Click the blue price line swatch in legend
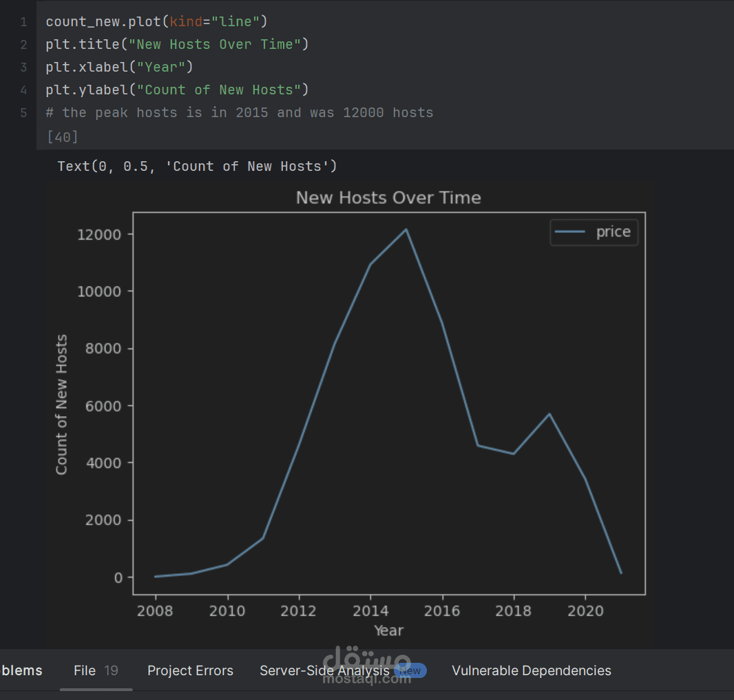Viewport: 734px width, 700px height. click(570, 232)
